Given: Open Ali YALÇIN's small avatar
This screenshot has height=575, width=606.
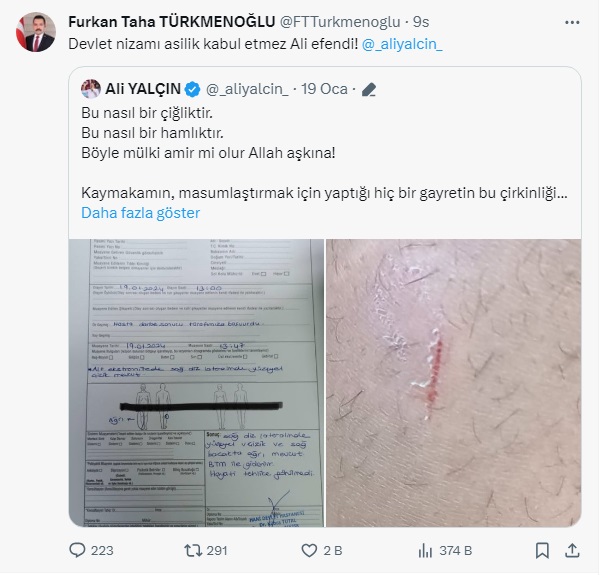Looking at the screenshot, I should (x=91, y=89).
